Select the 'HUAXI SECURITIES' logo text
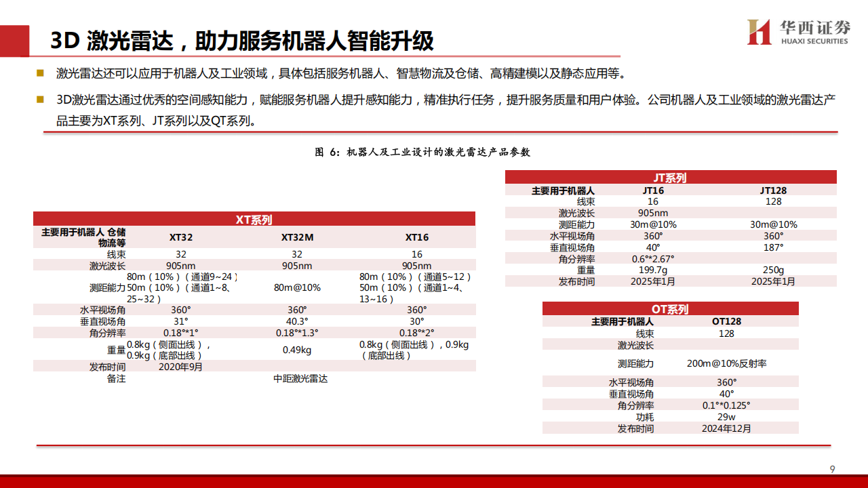The height and width of the screenshot is (488, 868). (x=814, y=41)
